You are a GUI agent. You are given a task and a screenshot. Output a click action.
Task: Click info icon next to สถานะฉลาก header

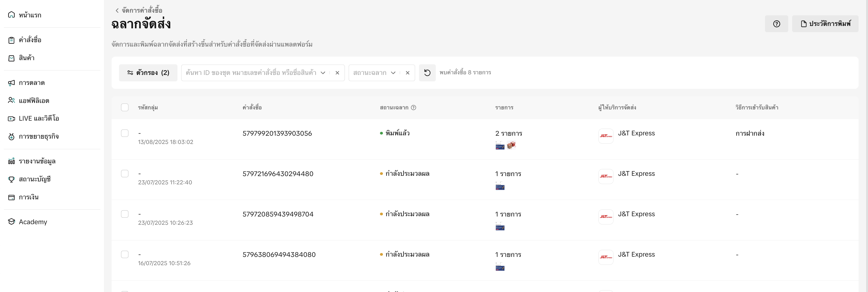tap(413, 107)
